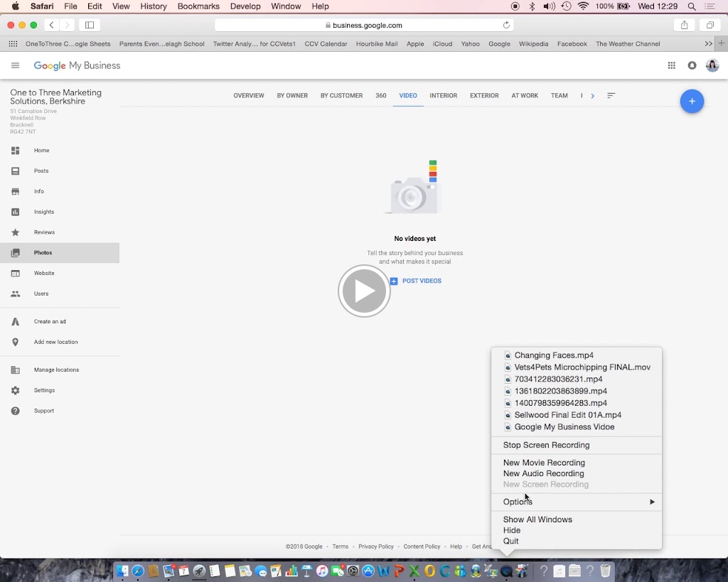Open the notifications bell icon
The width and height of the screenshot is (728, 582).
692,65
